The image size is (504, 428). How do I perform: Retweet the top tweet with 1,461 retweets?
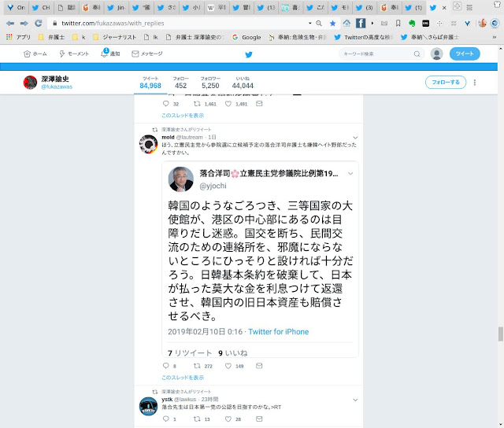coord(197,104)
